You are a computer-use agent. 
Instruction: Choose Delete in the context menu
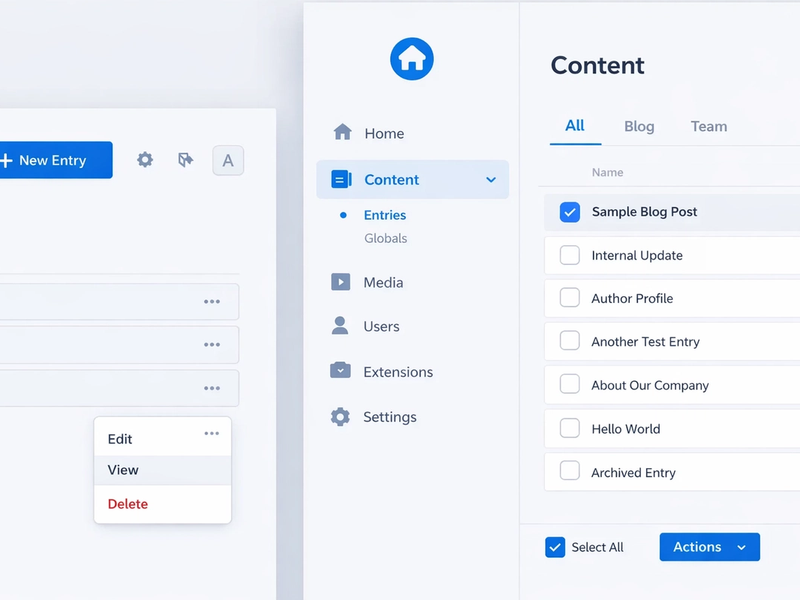click(128, 504)
